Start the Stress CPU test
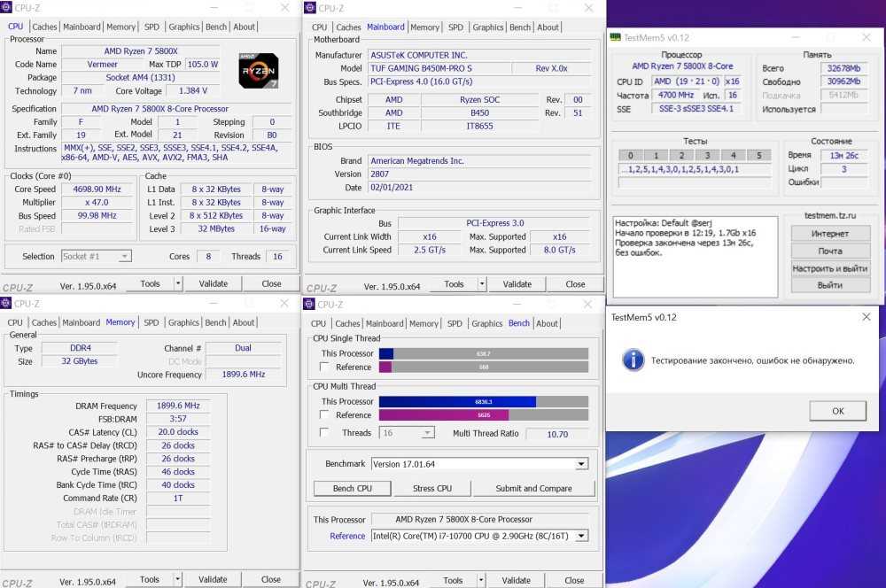This screenshot has height=588, width=886. (432, 488)
